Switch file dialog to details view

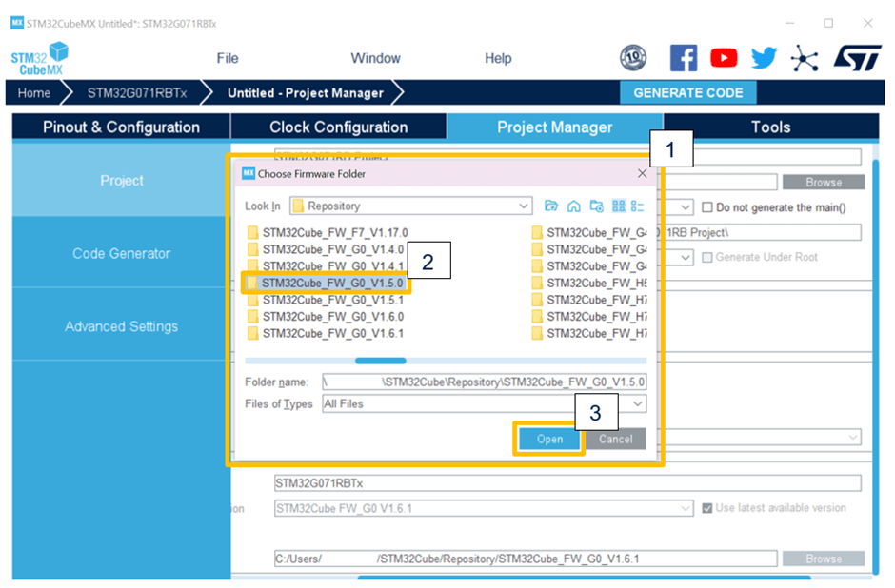point(637,206)
